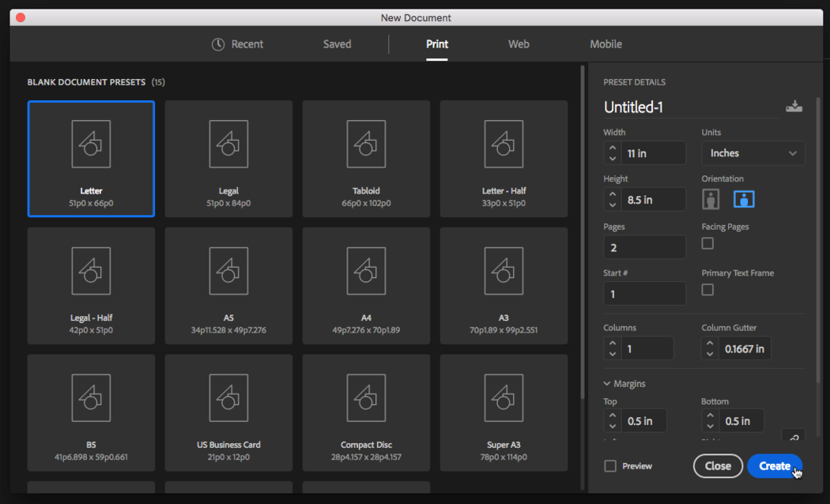Choose the Tabloid preset icon
Image resolution: width=830 pixels, height=504 pixels.
tap(366, 145)
